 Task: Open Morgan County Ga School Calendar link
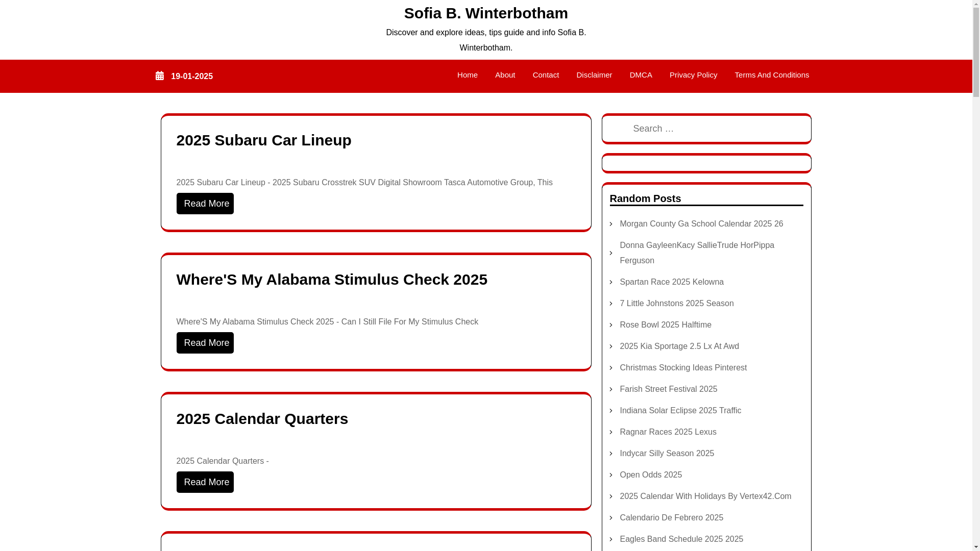pos(701,224)
